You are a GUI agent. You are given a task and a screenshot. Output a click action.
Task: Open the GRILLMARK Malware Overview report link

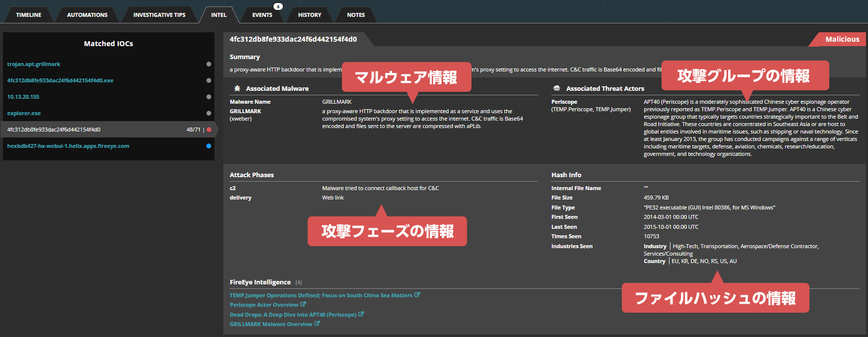click(271, 324)
